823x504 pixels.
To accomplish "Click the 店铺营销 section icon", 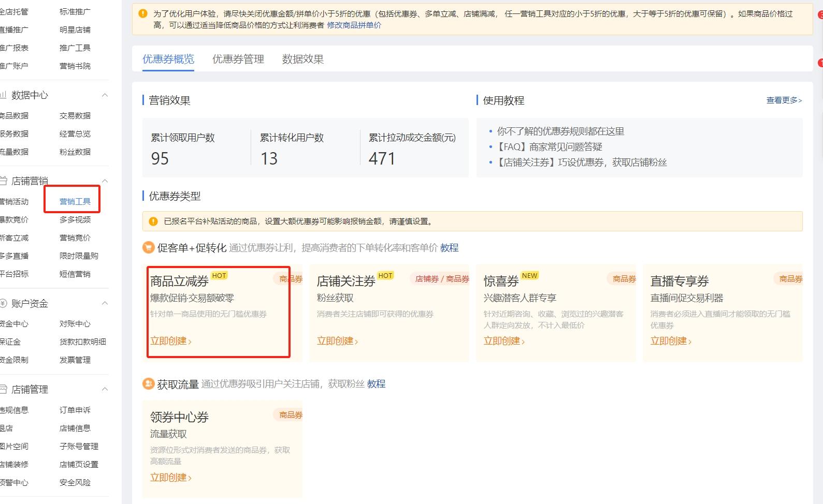I will 3,181.
